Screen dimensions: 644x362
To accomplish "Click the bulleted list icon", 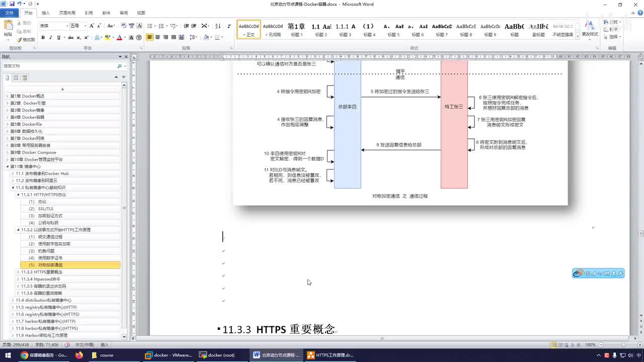I will (x=150, y=26).
